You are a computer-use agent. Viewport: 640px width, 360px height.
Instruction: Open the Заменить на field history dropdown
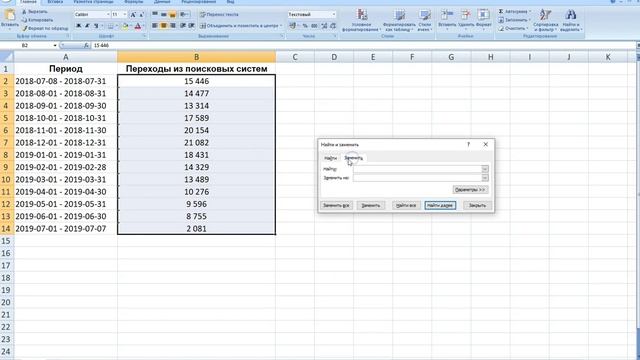coord(484,178)
